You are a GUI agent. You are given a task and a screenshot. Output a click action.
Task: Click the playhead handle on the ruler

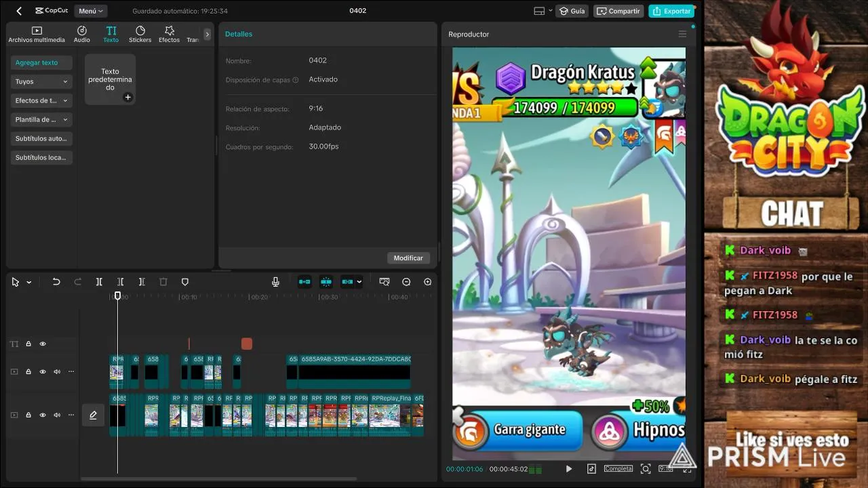click(x=117, y=296)
